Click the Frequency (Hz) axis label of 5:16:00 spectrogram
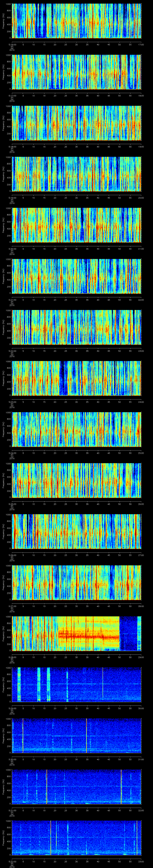This screenshot has height=868, width=153. [x=3, y=21]
